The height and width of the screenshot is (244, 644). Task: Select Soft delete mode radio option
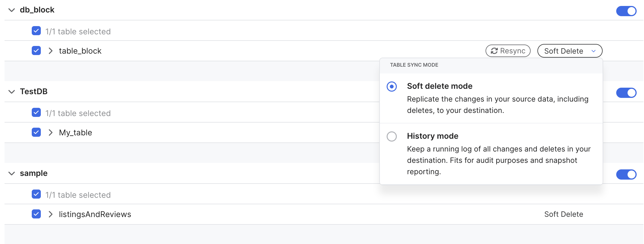392,87
